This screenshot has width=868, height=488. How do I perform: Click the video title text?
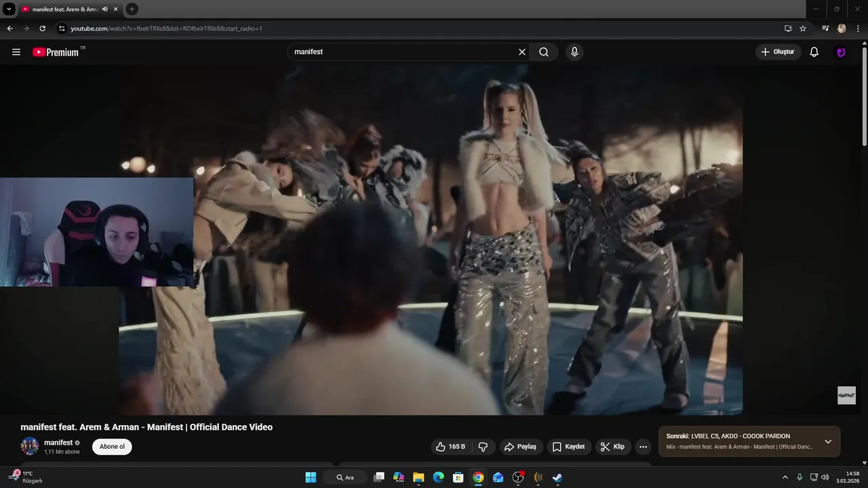click(x=146, y=427)
